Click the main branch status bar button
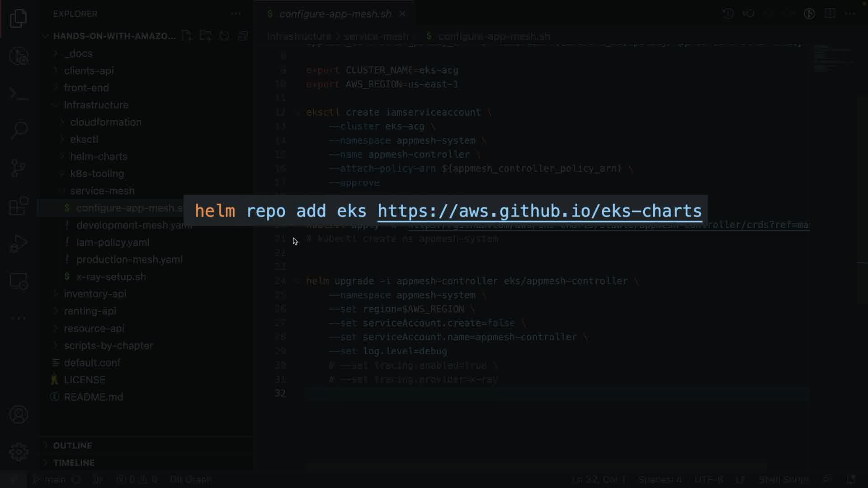 click(x=50, y=479)
